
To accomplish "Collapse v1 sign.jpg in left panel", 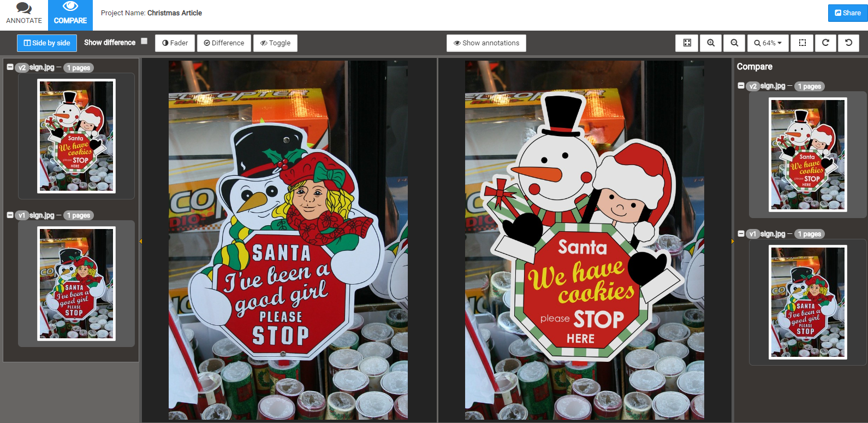I will click(10, 215).
